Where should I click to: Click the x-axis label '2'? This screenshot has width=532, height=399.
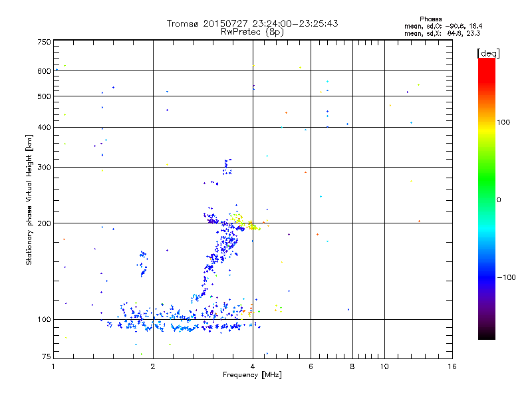click(x=153, y=366)
